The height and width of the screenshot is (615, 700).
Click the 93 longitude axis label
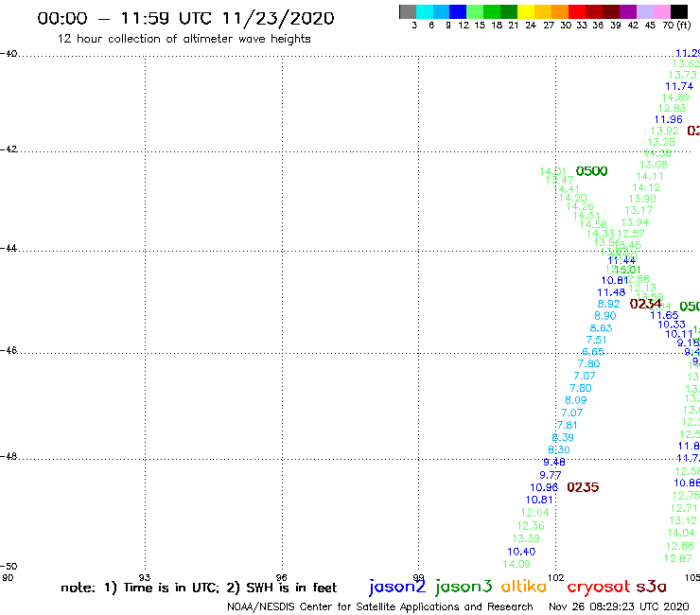(x=145, y=577)
